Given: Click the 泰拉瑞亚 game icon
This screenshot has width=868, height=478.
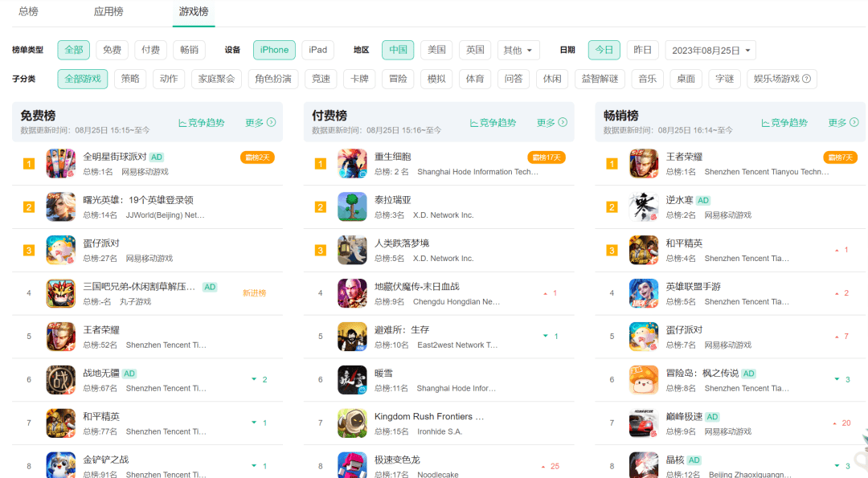Looking at the screenshot, I should pos(352,206).
